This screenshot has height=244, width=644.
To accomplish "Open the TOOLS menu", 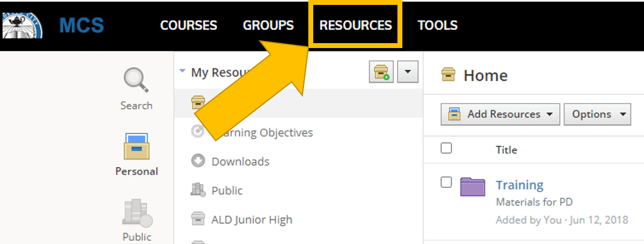I will coord(437,26).
